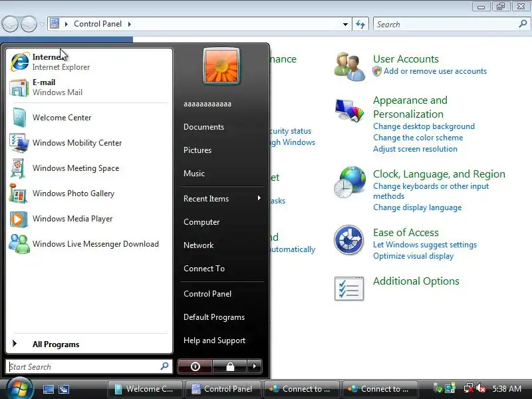The width and height of the screenshot is (532, 399).
Task: Open Windows Mobility Center
Action: (89, 143)
